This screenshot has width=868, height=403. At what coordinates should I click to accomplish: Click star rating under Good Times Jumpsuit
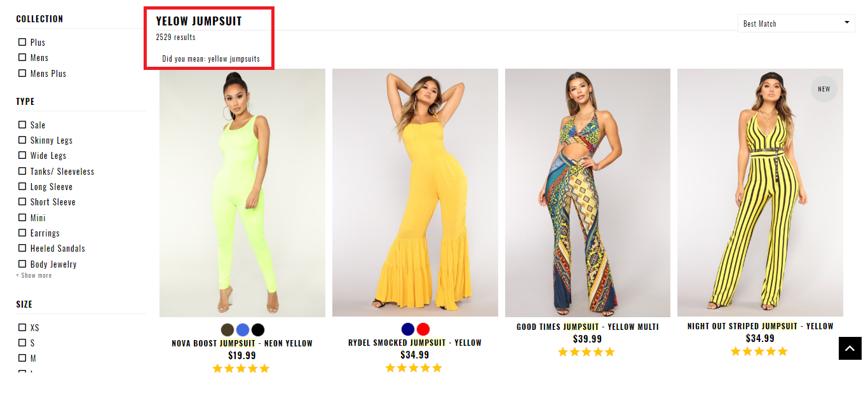(587, 352)
